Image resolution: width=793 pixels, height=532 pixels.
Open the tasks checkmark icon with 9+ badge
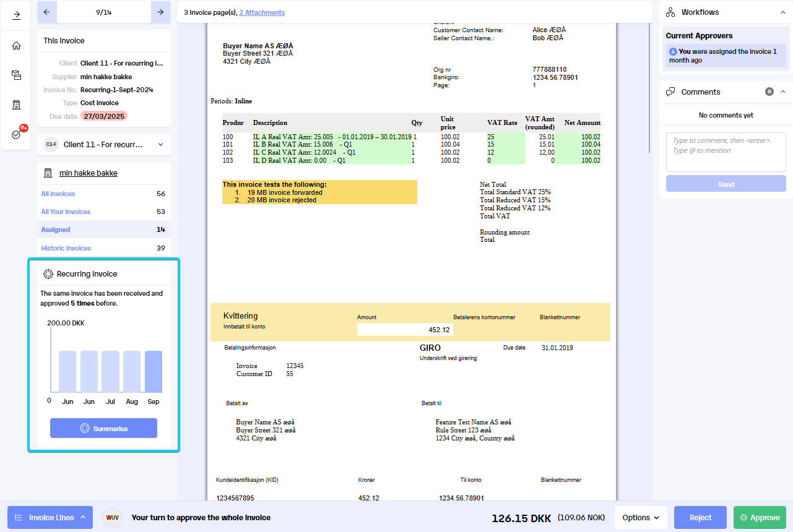tap(17, 134)
